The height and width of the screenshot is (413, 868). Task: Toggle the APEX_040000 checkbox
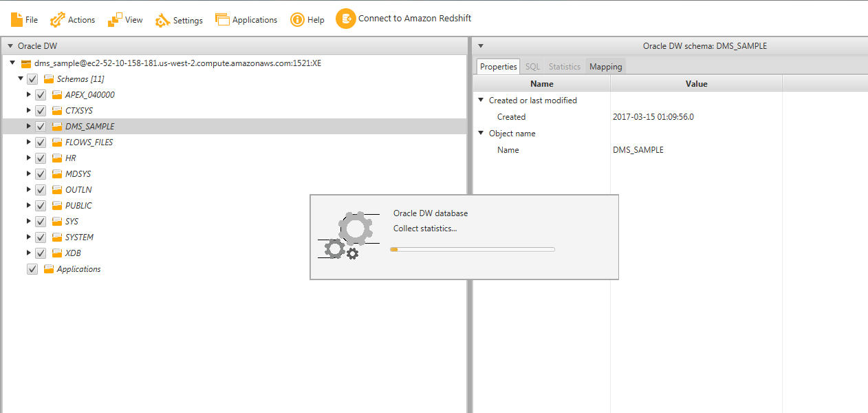(x=41, y=95)
